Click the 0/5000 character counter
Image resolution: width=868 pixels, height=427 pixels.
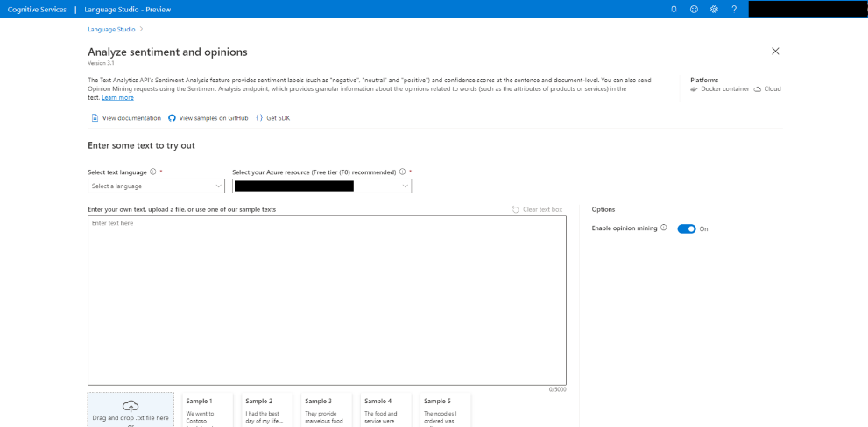coord(557,389)
